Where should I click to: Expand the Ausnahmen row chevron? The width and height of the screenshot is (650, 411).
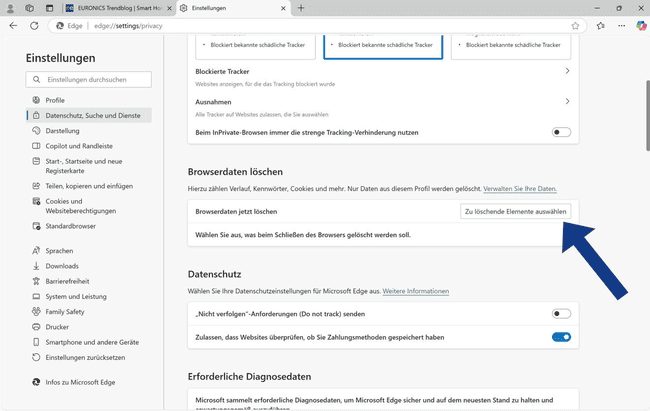(x=568, y=102)
